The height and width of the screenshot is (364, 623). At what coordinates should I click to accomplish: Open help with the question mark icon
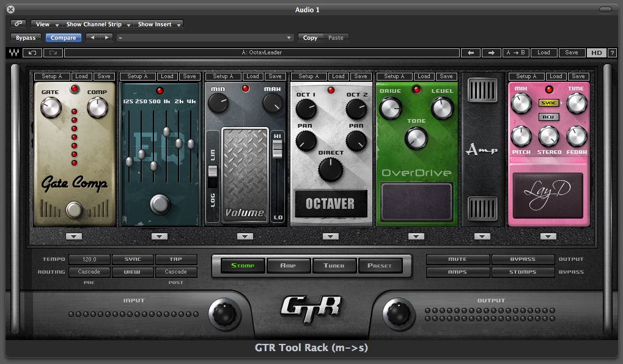tap(612, 53)
